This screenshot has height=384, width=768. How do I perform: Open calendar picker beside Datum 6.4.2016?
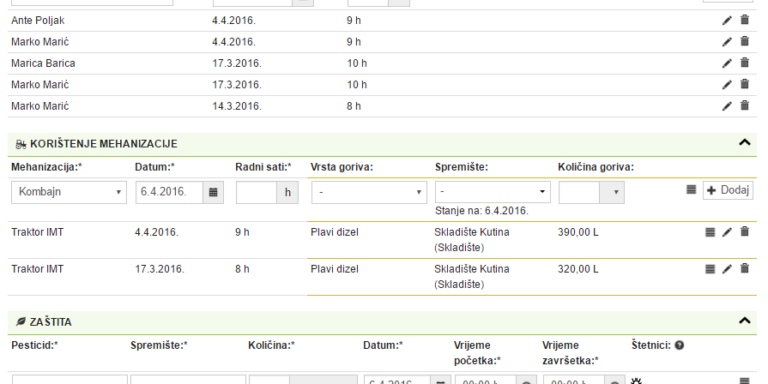point(213,192)
